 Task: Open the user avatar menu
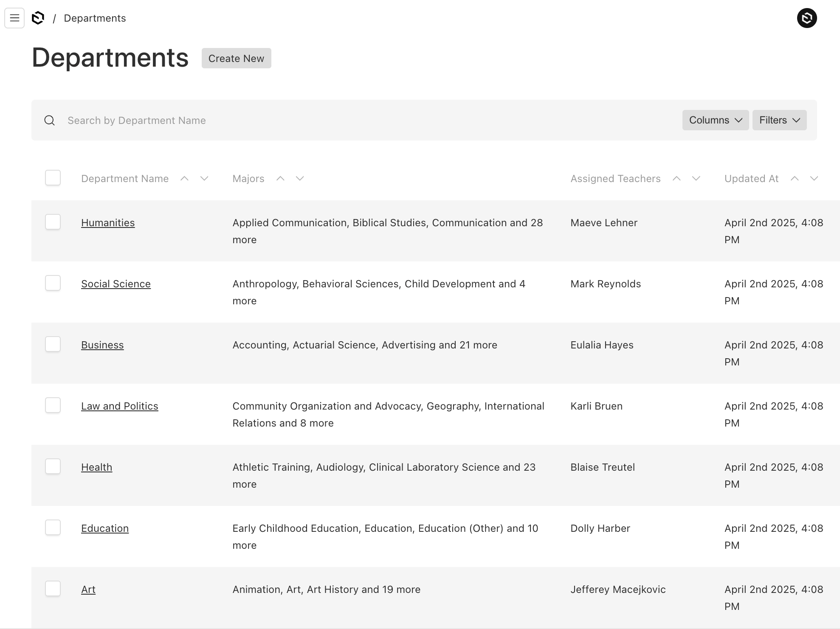tap(806, 18)
